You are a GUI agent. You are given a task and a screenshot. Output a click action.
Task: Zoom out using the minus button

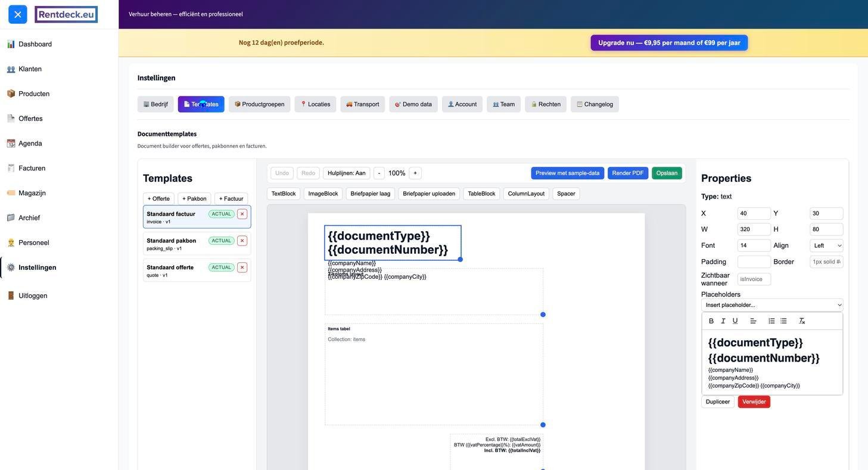[379, 173]
